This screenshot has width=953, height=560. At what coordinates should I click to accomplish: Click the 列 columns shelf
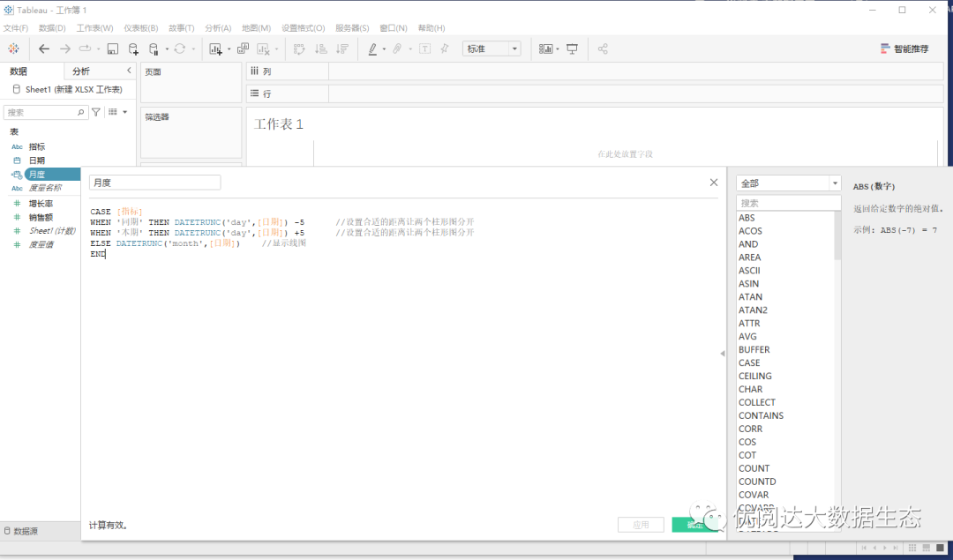point(595,71)
